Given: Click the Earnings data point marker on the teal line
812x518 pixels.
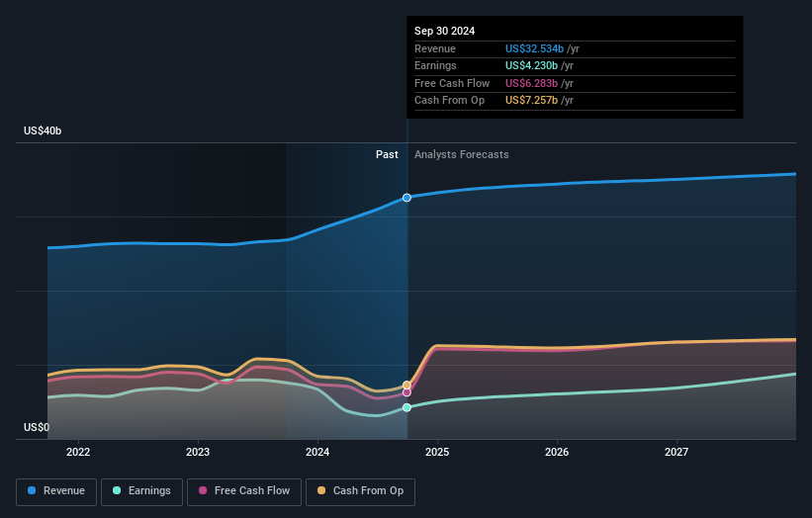Looking at the screenshot, I should coord(407,407).
